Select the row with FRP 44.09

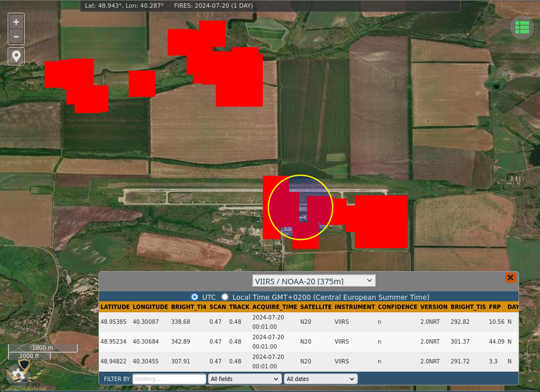point(496,341)
